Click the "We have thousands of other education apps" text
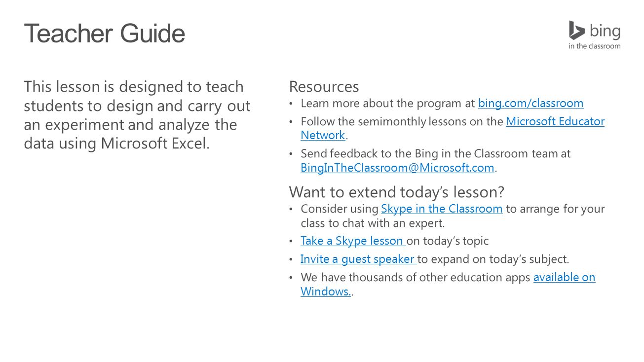Screen dimensions: 644x362 [x=416, y=277]
